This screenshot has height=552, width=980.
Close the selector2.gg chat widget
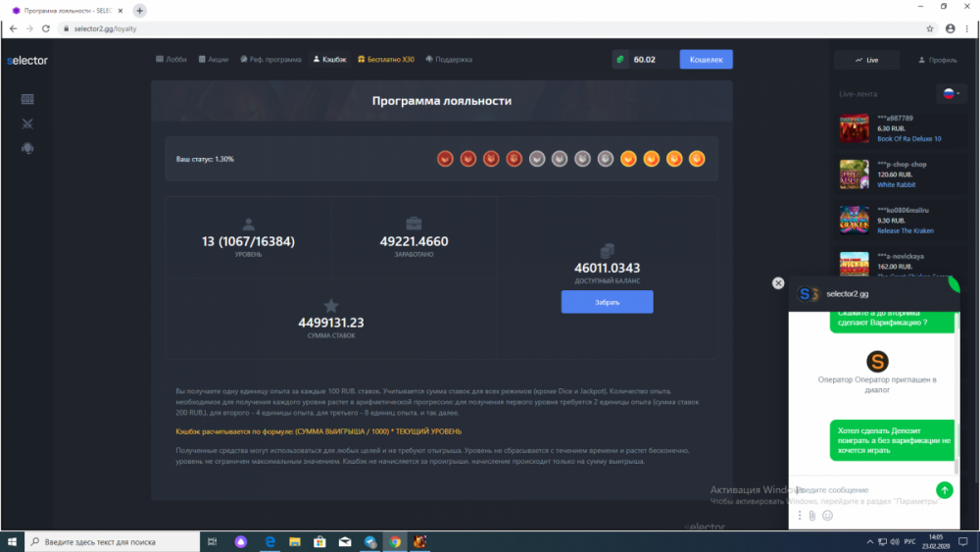tap(778, 283)
